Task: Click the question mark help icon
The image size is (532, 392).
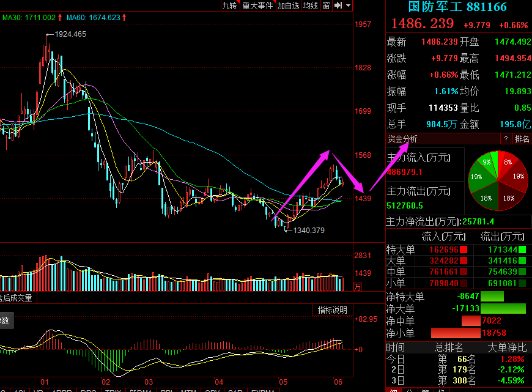Action: [x=506, y=139]
